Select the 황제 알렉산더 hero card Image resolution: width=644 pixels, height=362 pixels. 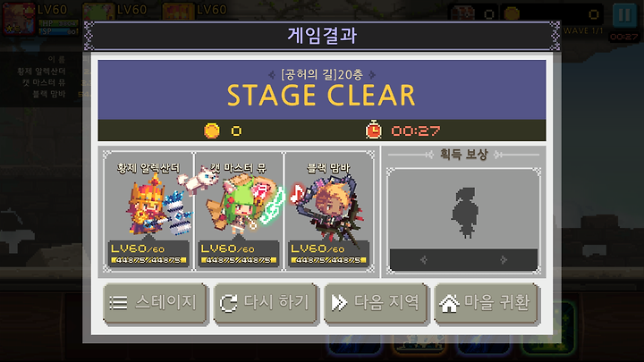[x=148, y=211]
